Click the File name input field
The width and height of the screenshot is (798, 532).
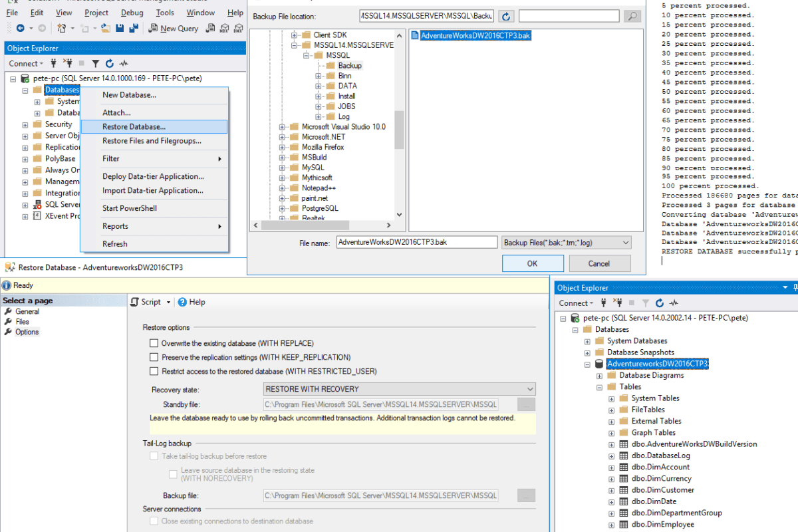tap(417, 243)
